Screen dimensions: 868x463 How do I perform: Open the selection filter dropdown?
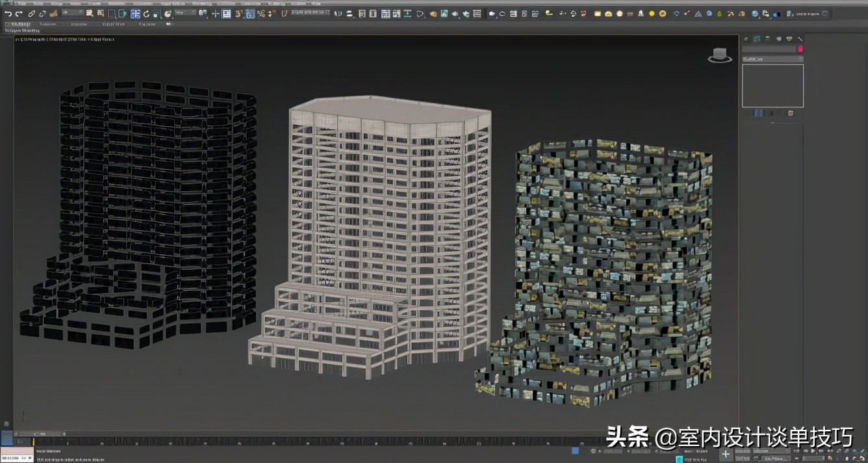73,13
